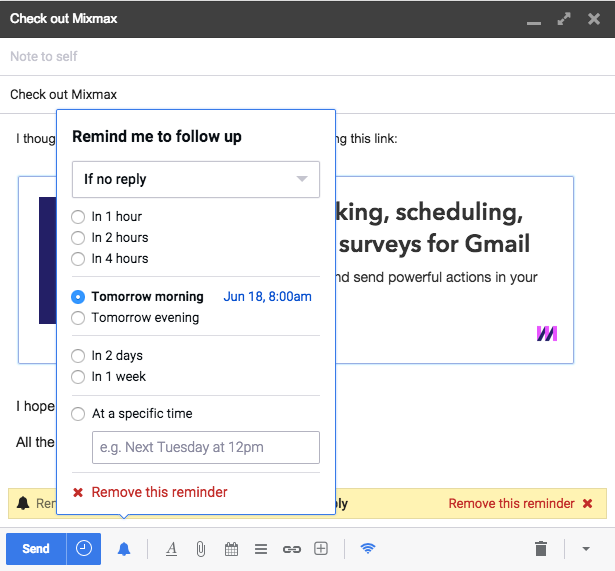The width and height of the screenshot is (615, 571).
Task: Select 'Tomorrow morning' radio option
Action: (x=78, y=297)
